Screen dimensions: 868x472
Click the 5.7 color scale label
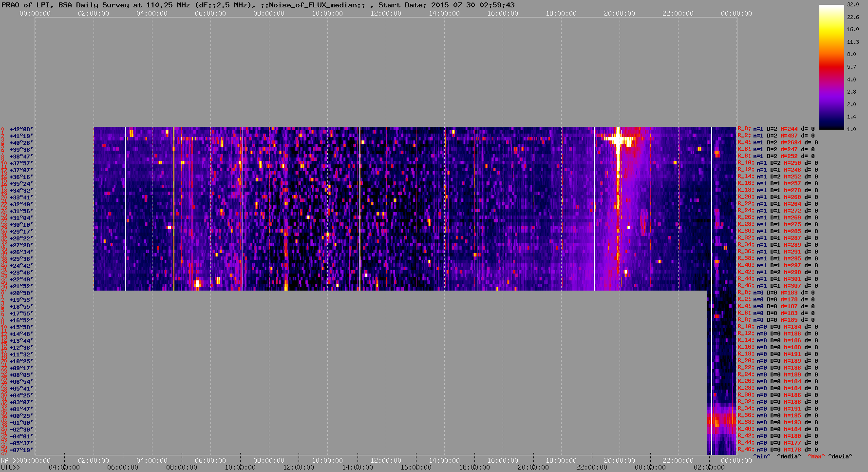(x=851, y=67)
